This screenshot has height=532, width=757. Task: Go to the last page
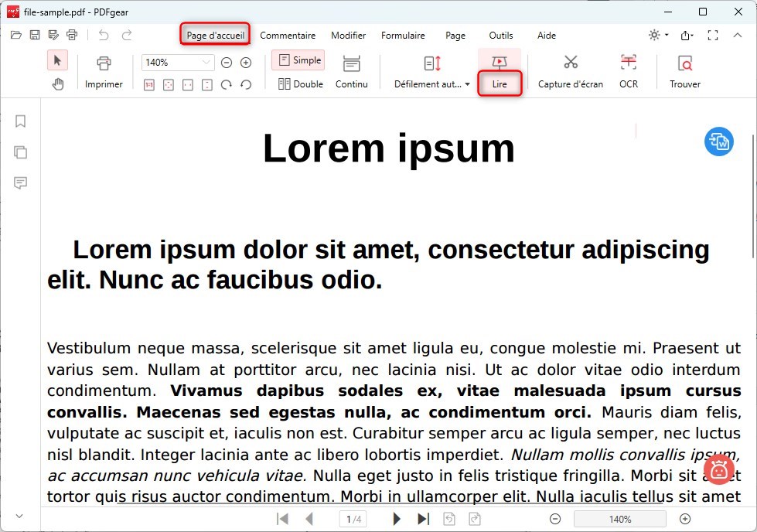coord(422,518)
